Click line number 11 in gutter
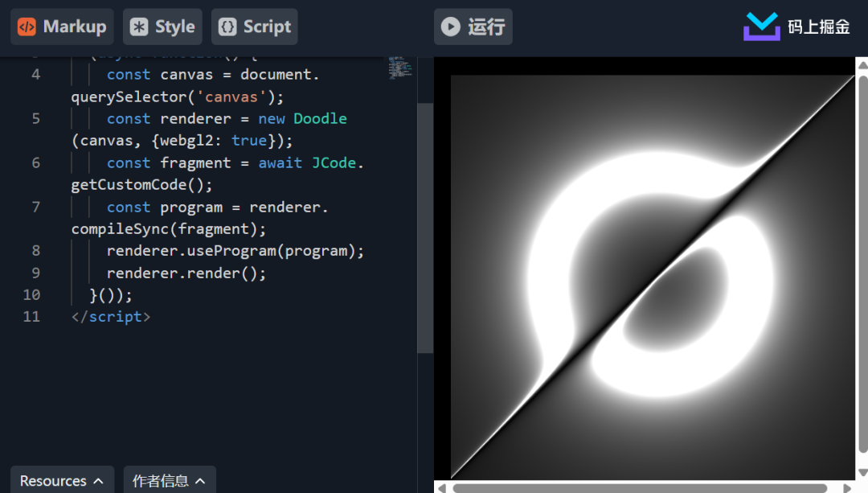 [31, 317]
